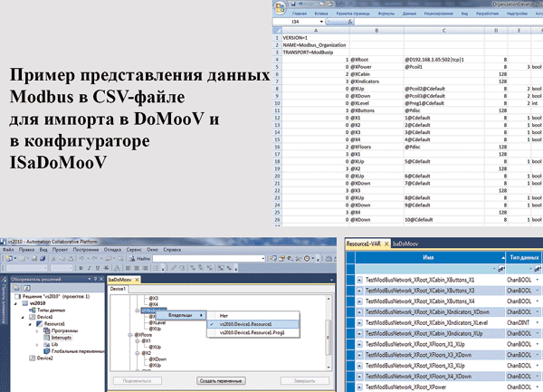
Task: Click the Создать переменные button
Action: 221,380
